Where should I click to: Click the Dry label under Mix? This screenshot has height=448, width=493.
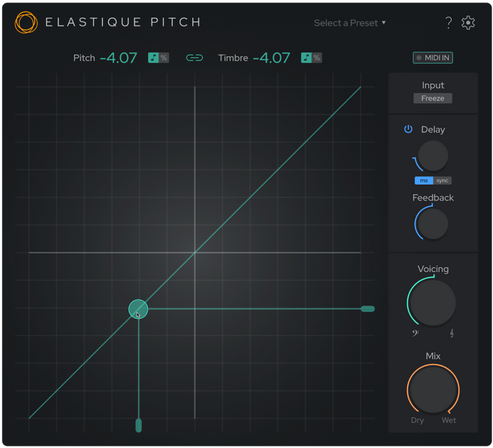[x=417, y=420]
